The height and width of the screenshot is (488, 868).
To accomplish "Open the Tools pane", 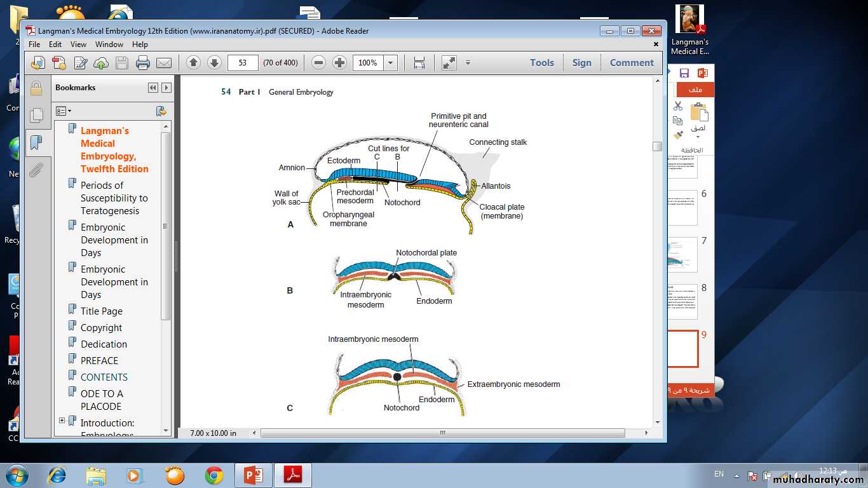I will coord(541,62).
